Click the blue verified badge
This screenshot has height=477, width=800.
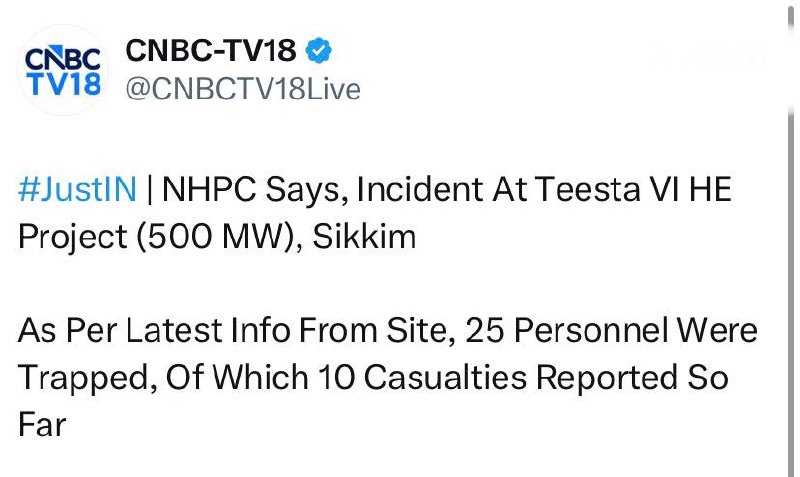[318, 51]
